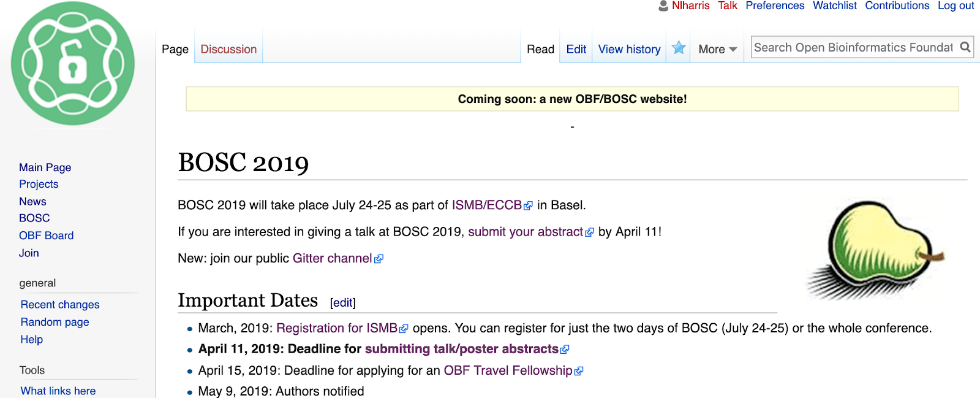The width and height of the screenshot is (980, 398).
Task: Click 'May 9, 2019: Authors notified' text
Action: point(281,391)
